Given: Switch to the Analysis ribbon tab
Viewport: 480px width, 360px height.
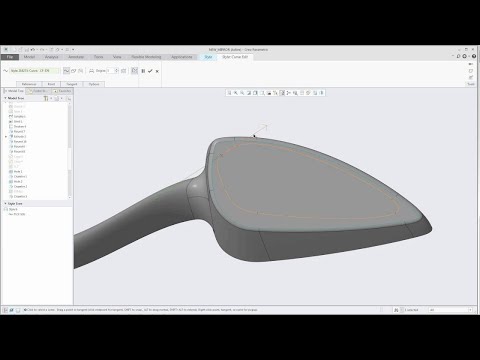Looking at the screenshot, I should 52,57.
